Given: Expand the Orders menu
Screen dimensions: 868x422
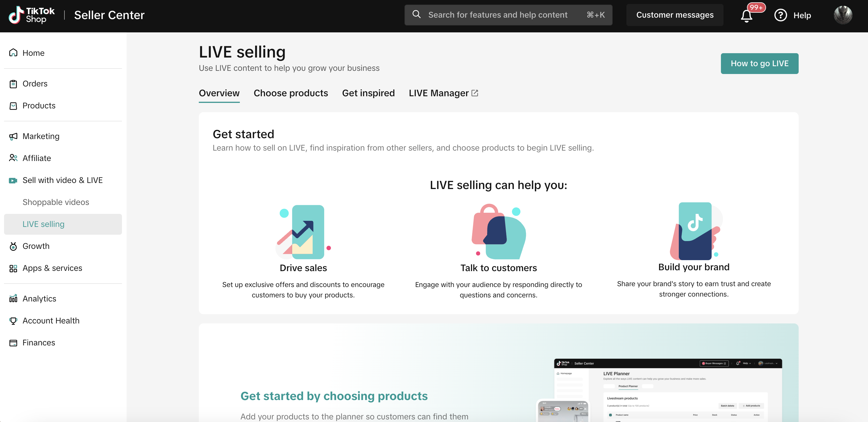Looking at the screenshot, I should [x=35, y=84].
